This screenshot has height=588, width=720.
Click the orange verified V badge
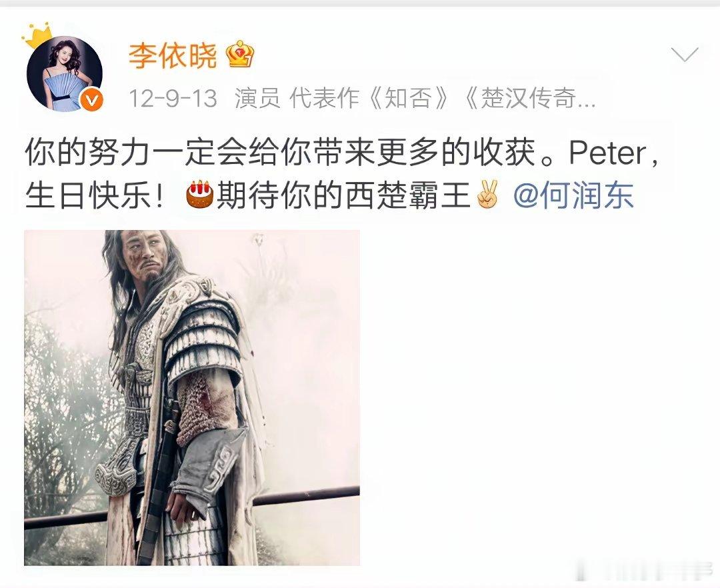tap(91, 99)
